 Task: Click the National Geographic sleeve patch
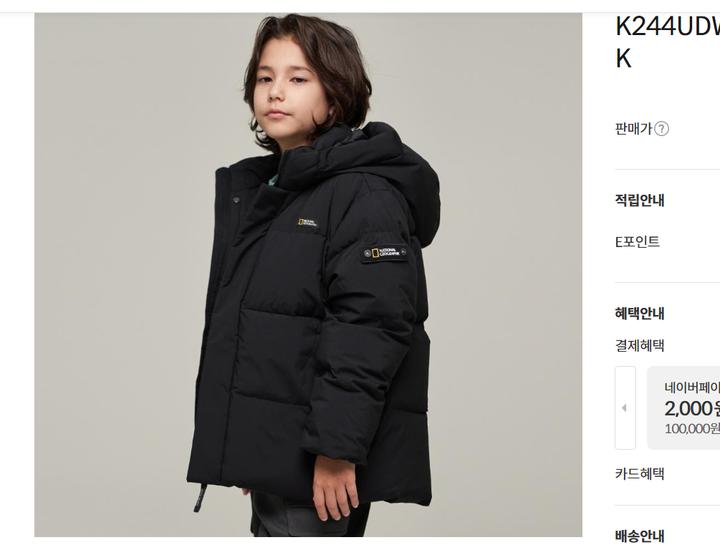[x=384, y=253]
